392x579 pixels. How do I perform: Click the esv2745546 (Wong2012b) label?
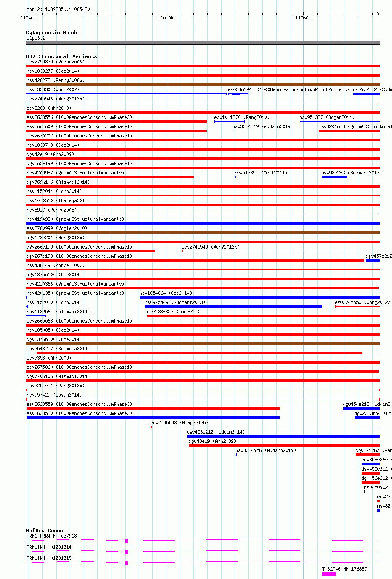55,99
